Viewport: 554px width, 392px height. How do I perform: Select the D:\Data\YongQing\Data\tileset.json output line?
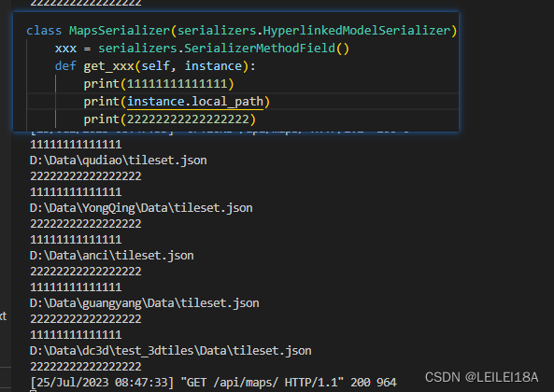click(141, 208)
